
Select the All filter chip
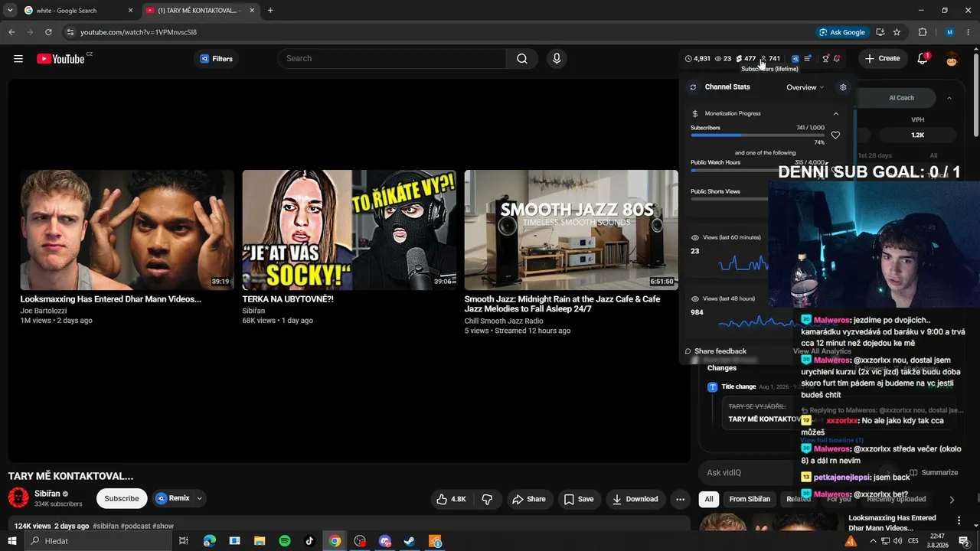(x=709, y=499)
